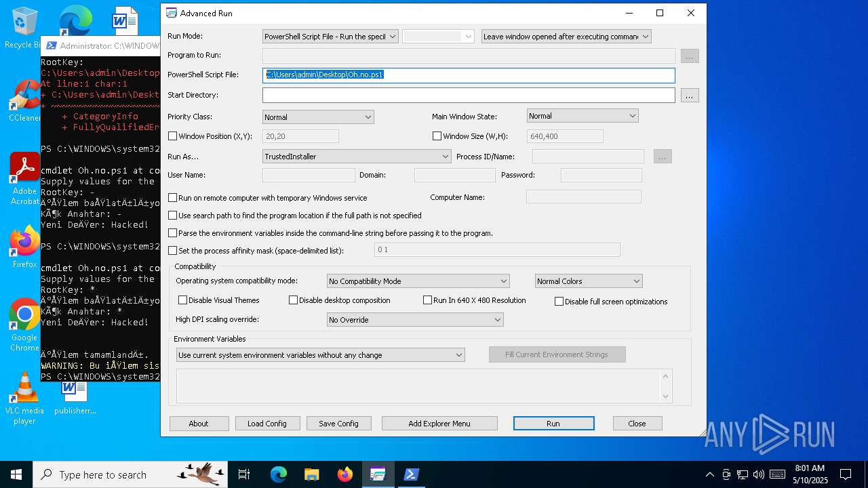
Task: Click the Windows Start button
Action: click(x=16, y=474)
